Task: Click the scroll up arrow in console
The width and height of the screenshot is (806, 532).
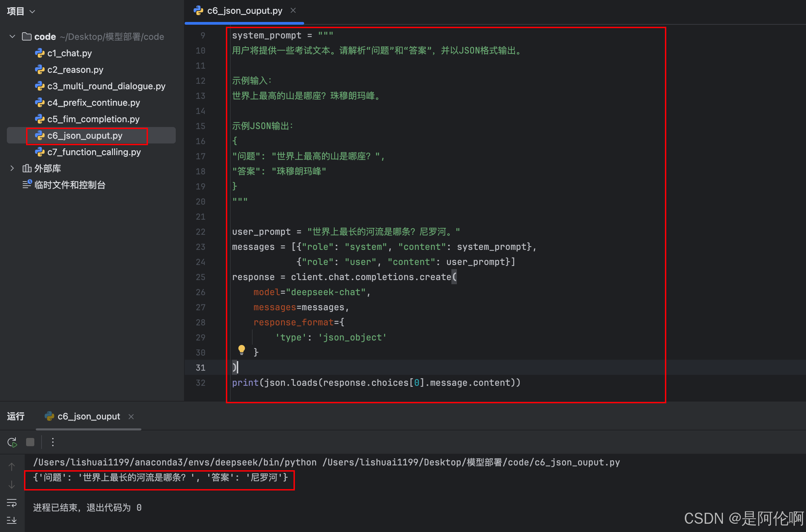Action: pos(12,467)
